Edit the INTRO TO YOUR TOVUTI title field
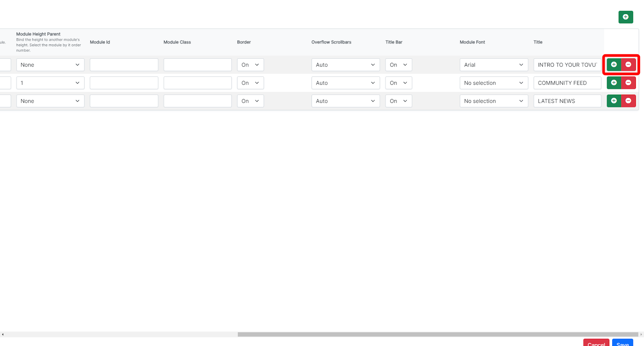This screenshot has height=346, width=644. 568,65
